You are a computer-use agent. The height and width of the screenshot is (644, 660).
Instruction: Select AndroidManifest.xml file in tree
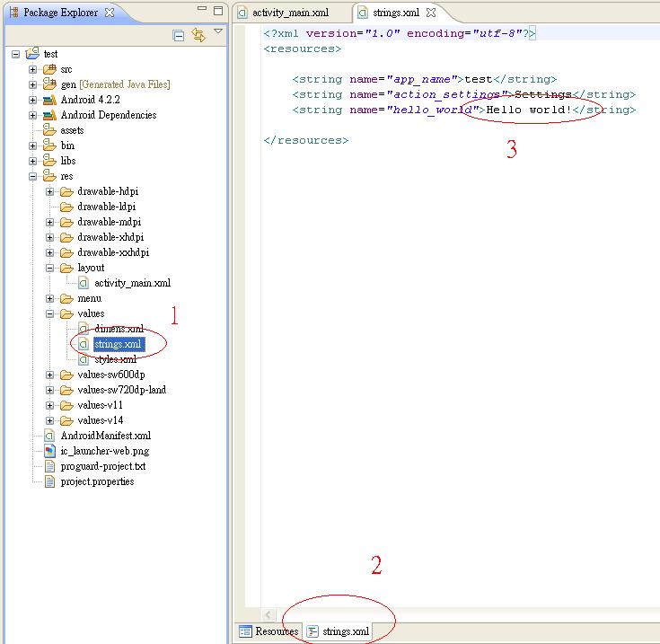[x=105, y=436]
